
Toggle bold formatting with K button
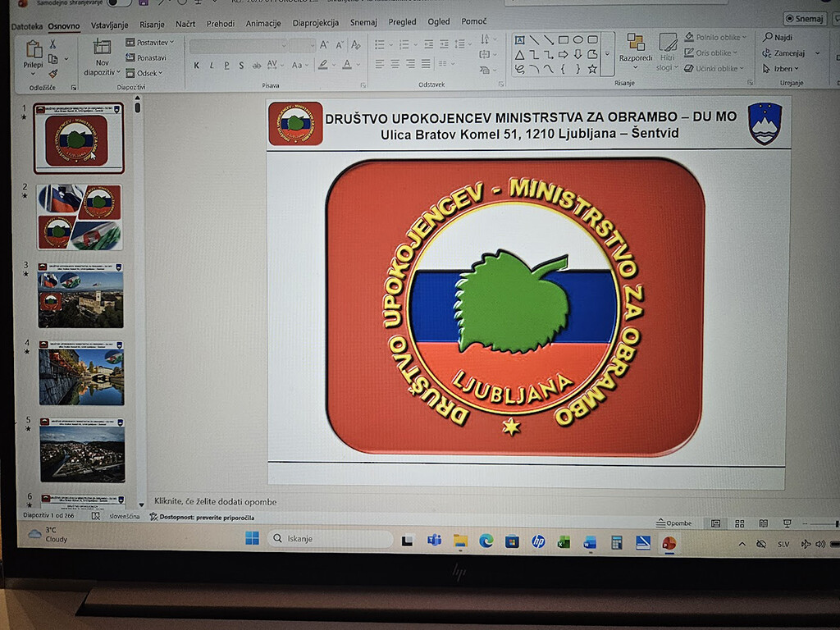(196, 65)
